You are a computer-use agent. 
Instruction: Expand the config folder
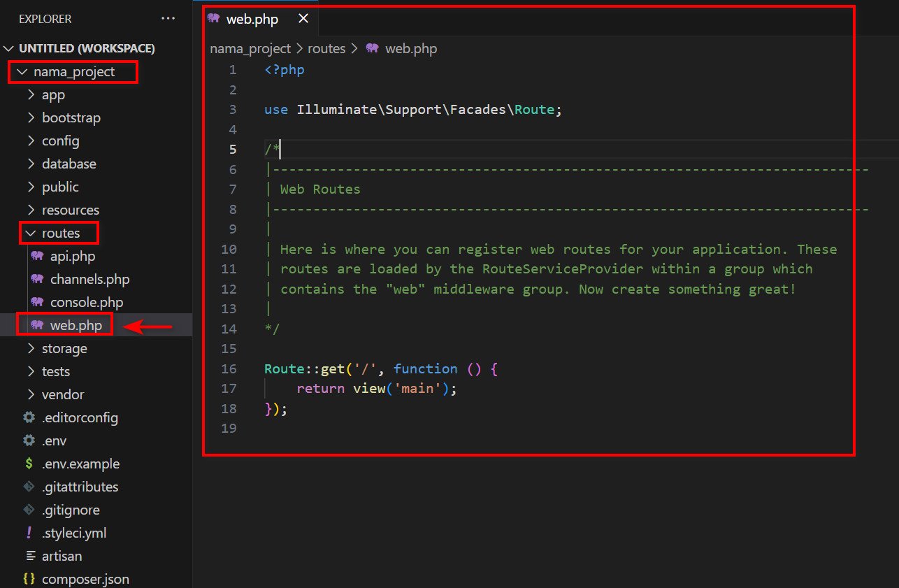click(x=31, y=141)
